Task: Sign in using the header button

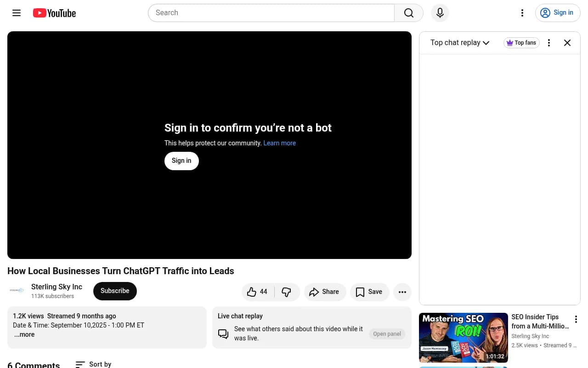Action: point(558,13)
